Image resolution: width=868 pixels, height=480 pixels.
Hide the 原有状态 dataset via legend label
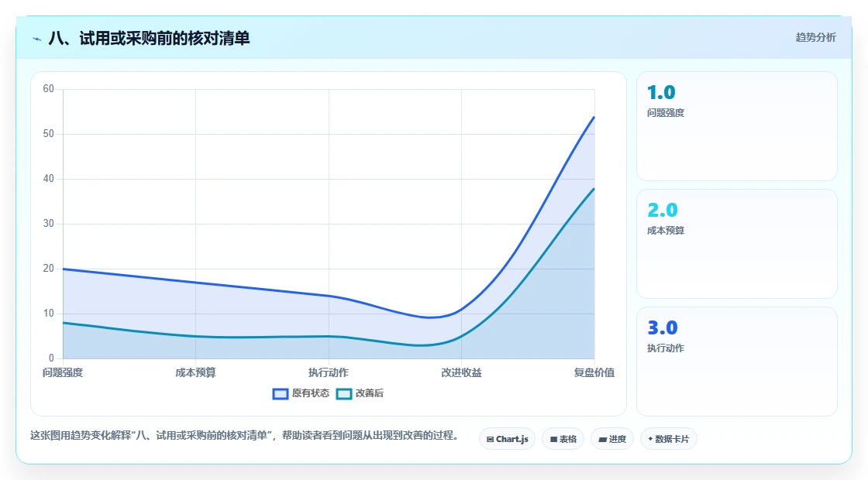pos(311,393)
